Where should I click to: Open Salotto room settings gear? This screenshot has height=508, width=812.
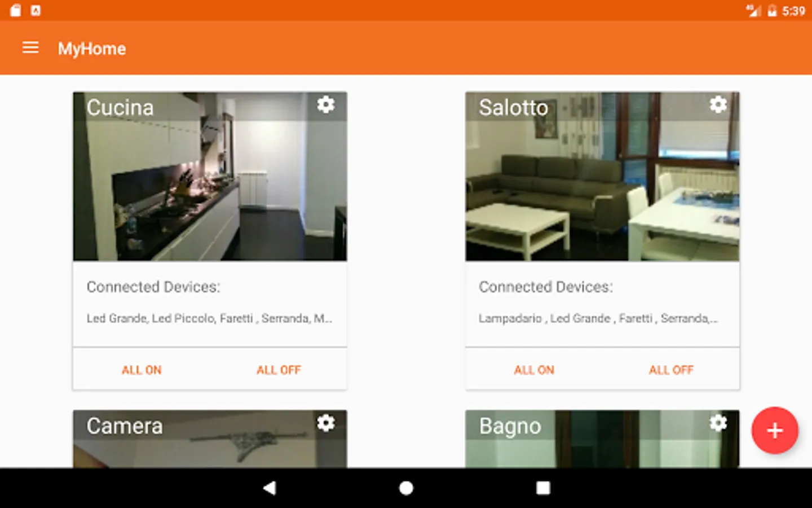tap(718, 104)
